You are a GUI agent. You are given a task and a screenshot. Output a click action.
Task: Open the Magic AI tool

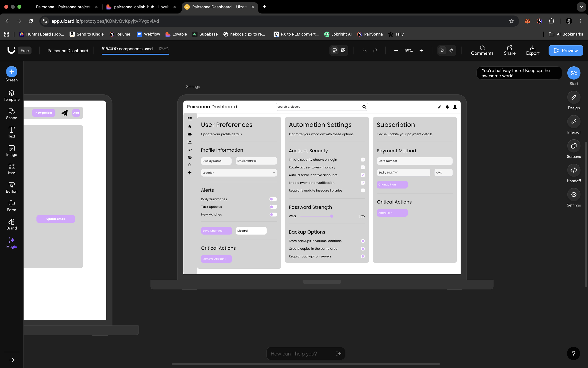pyautogui.click(x=12, y=243)
